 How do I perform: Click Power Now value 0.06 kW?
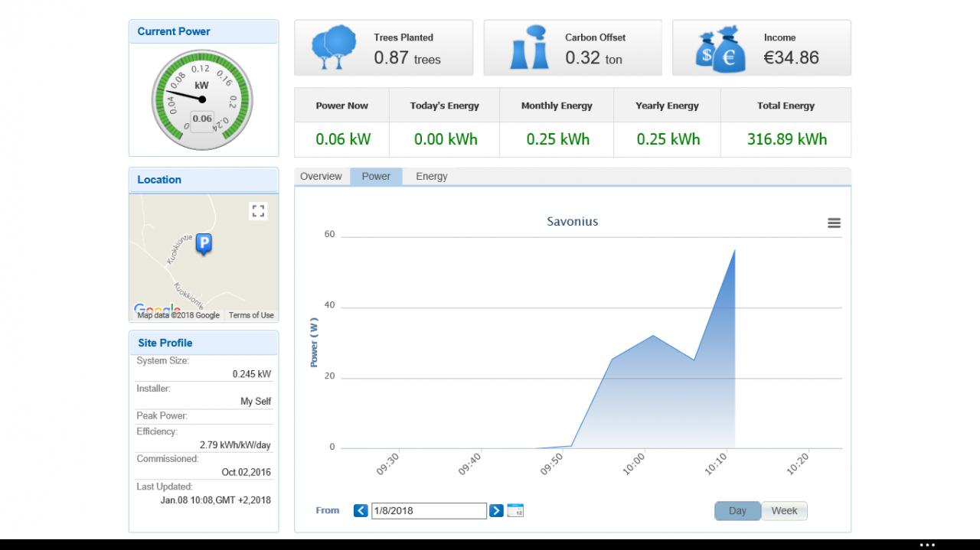coord(342,139)
